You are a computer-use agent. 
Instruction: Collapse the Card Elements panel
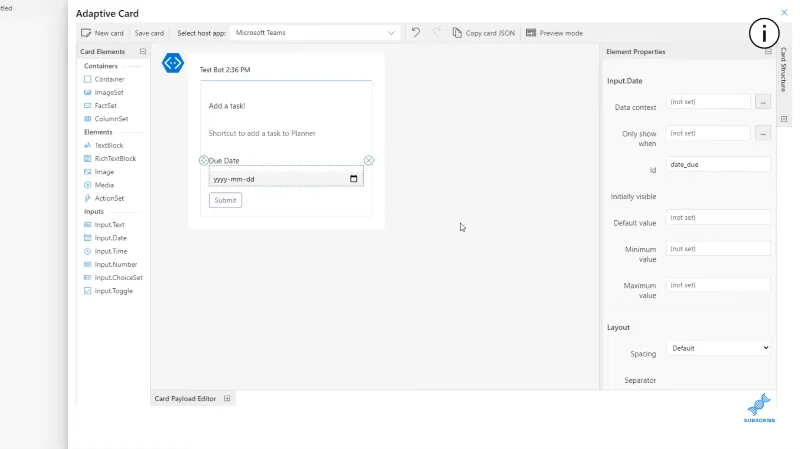click(x=143, y=52)
